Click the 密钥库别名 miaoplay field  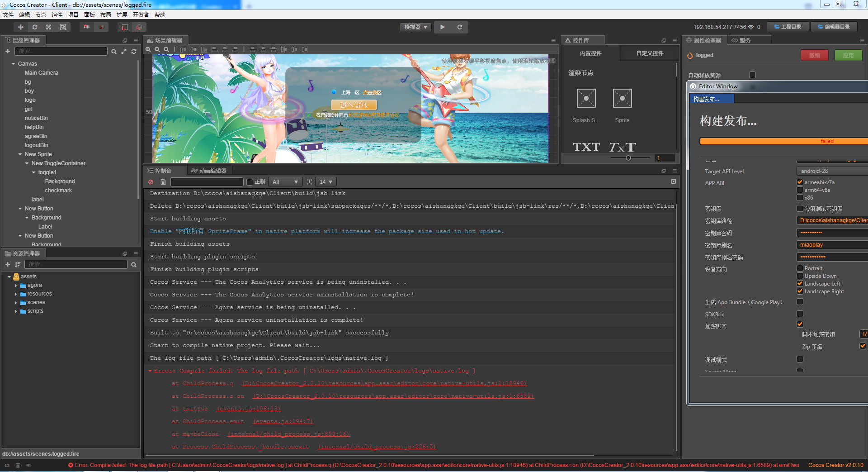[832, 245]
